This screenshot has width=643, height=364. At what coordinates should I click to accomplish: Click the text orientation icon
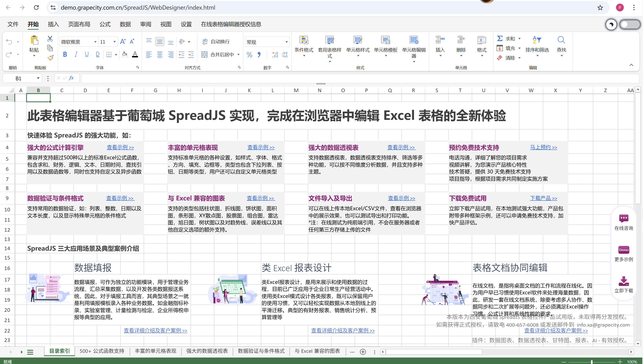pyautogui.click(x=182, y=42)
